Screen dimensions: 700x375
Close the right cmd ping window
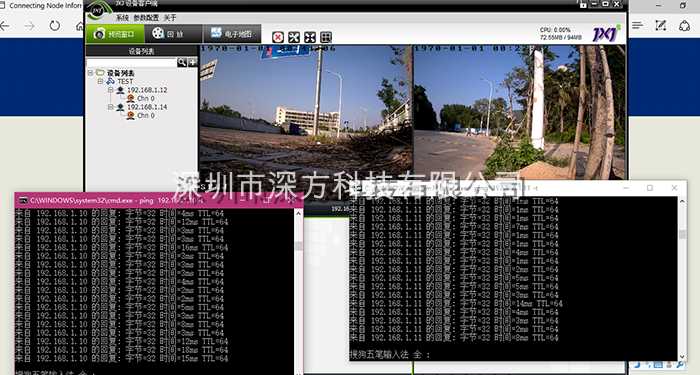pos(674,188)
